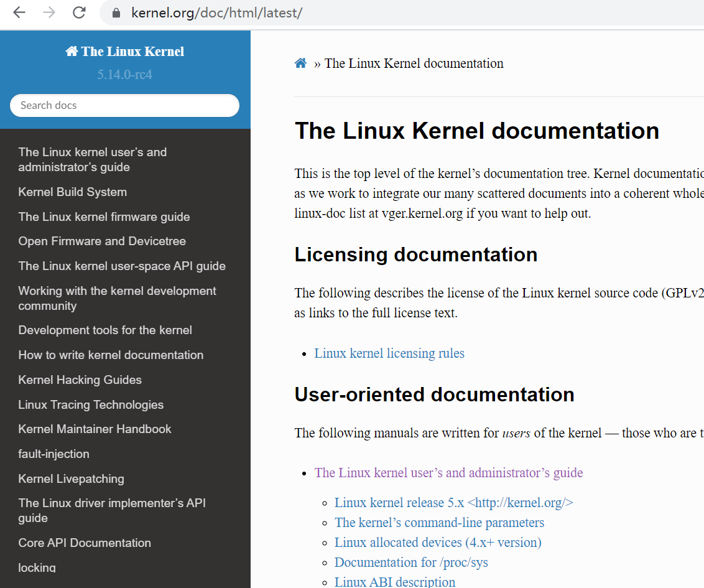Click the home icon in breadcrumb
Image resolution: width=704 pixels, height=588 pixels.
point(300,63)
